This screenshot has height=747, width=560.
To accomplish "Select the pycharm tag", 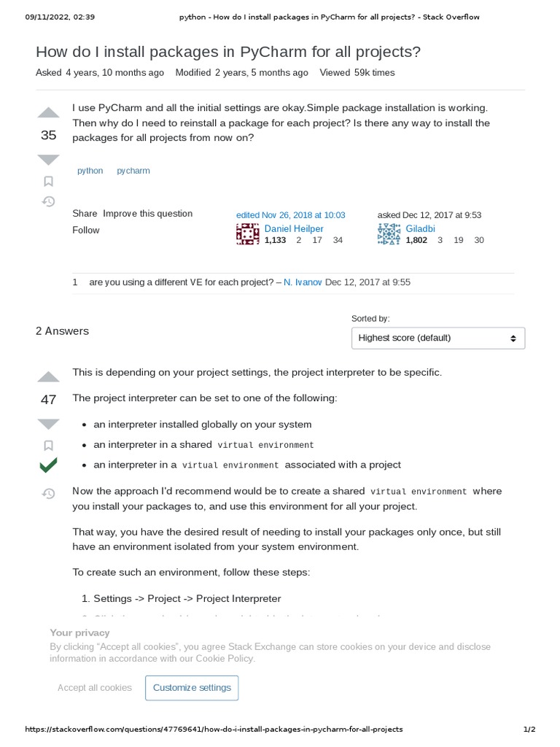I will 133,171.
